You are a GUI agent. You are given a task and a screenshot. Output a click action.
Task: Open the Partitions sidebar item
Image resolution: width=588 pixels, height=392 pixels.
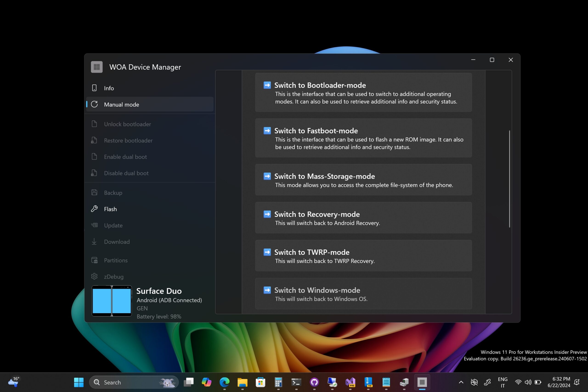150,260
